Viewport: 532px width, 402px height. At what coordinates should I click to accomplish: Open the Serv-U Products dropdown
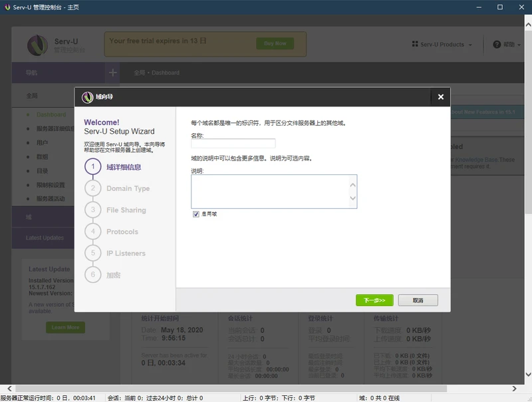pyautogui.click(x=442, y=45)
